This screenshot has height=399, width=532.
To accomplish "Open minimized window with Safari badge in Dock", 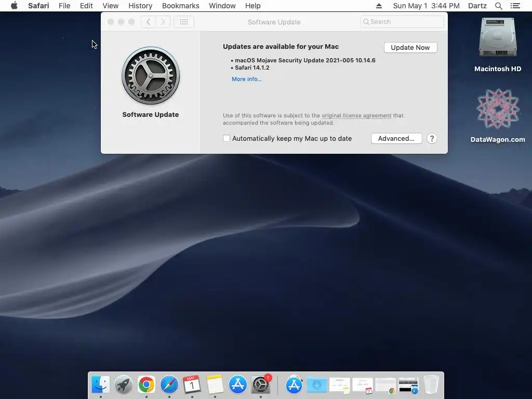I will [408, 385].
